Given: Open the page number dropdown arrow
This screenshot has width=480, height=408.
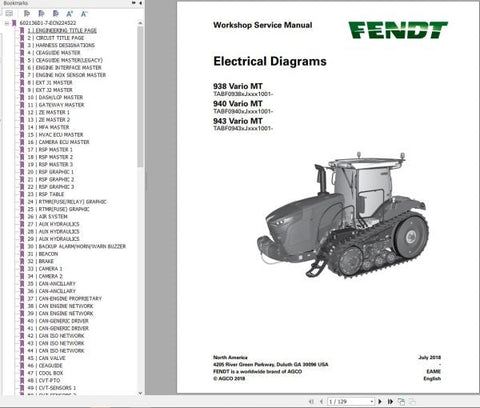Looking at the screenshot, I should [x=372, y=402].
